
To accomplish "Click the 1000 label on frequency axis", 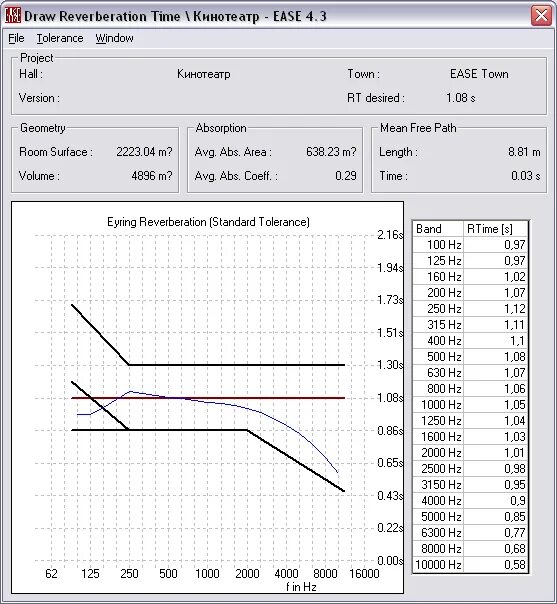I will tap(207, 574).
